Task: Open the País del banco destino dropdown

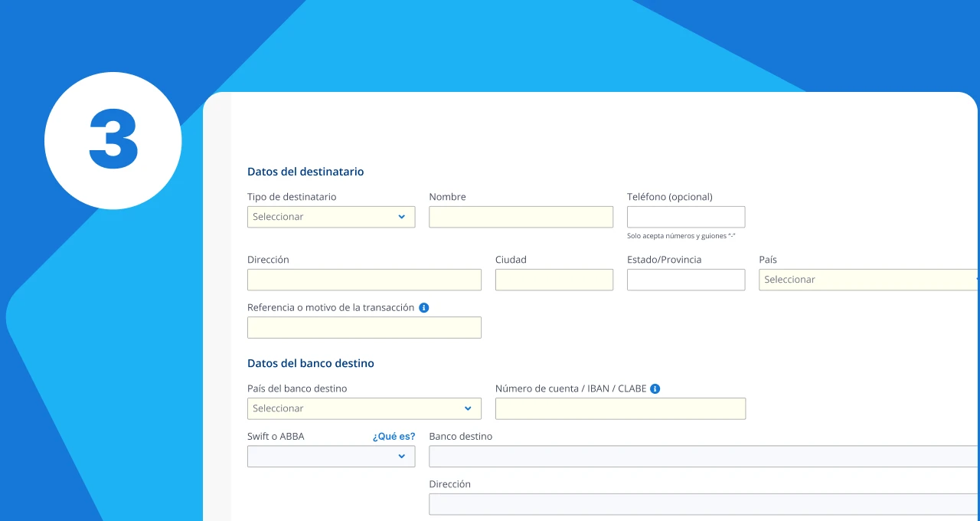Action: pyautogui.click(x=364, y=408)
